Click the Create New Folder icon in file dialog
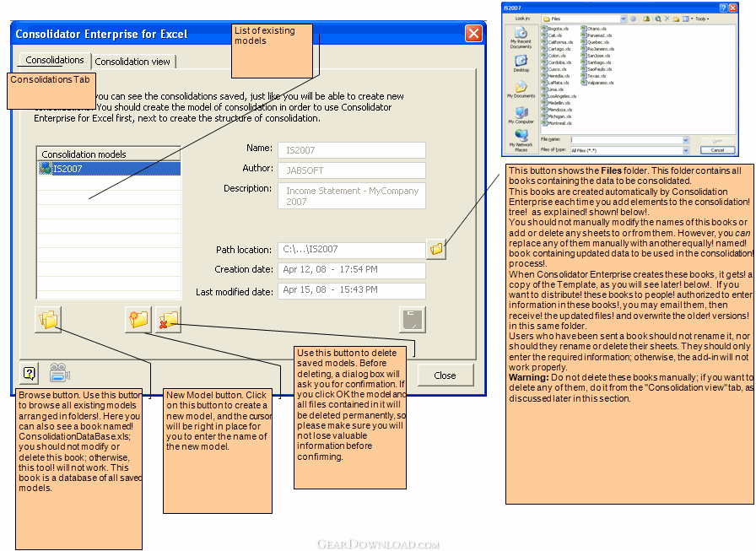 pos(677,19)
